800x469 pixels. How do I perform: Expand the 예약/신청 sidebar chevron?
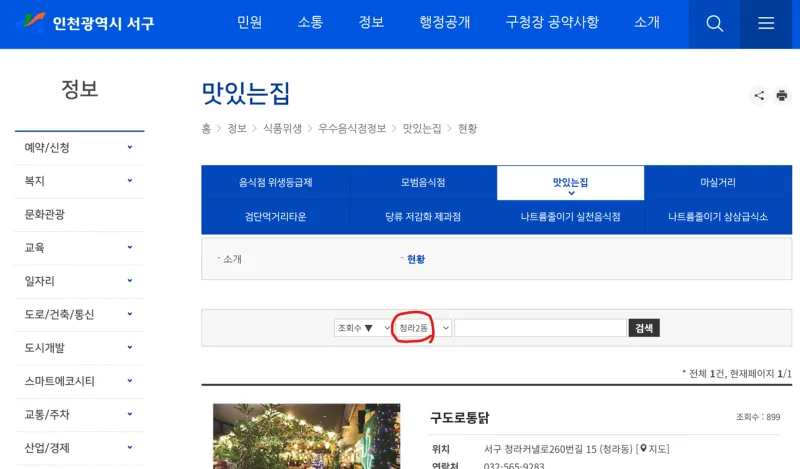(130, 148)
